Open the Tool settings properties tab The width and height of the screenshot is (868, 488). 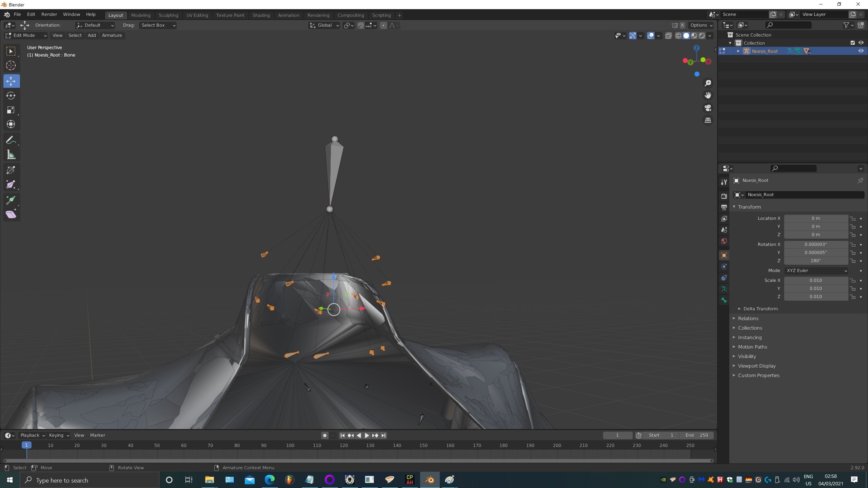[x=724, y=182]
